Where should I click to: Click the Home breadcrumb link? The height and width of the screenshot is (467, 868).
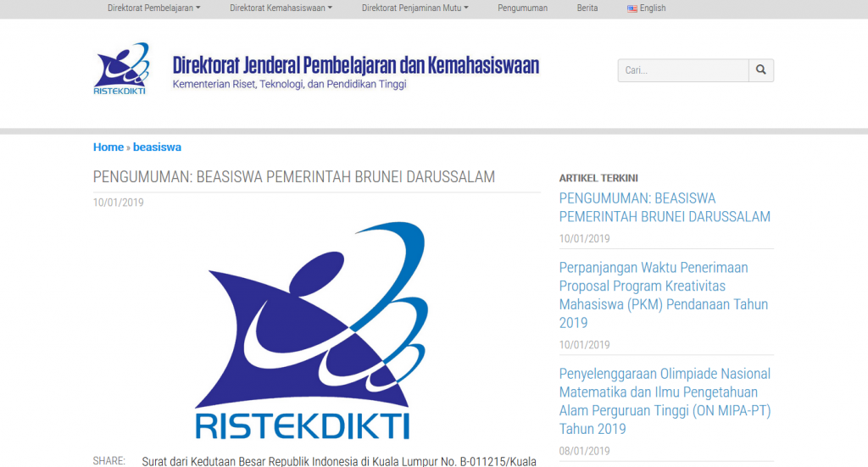click(x=108, y=147)
